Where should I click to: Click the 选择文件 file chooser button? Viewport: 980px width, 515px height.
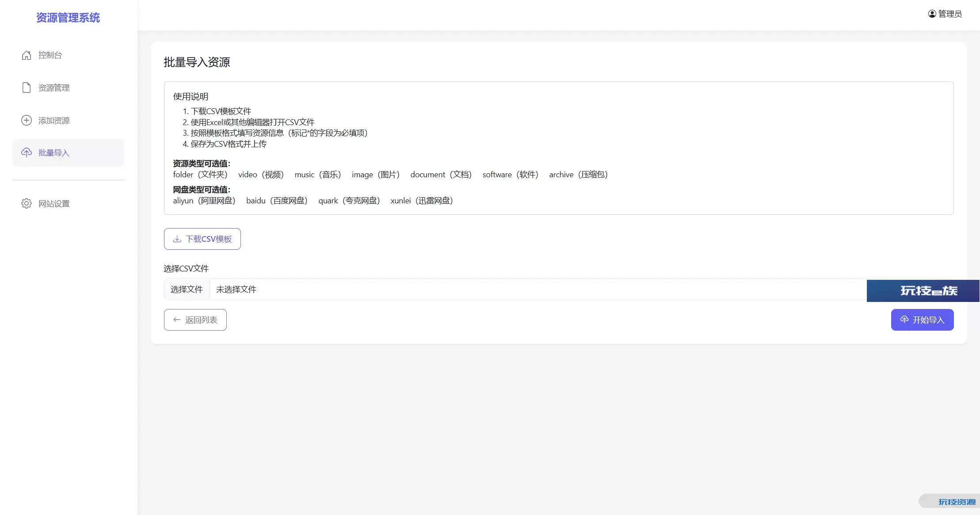click(187, 289)
